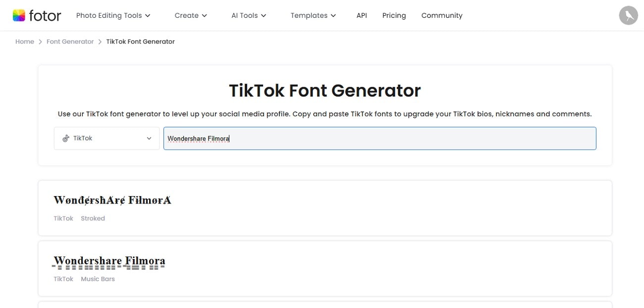This screenshot has width=644, height=308.
Task: Open the Templates menu
Action: (313, 15)
